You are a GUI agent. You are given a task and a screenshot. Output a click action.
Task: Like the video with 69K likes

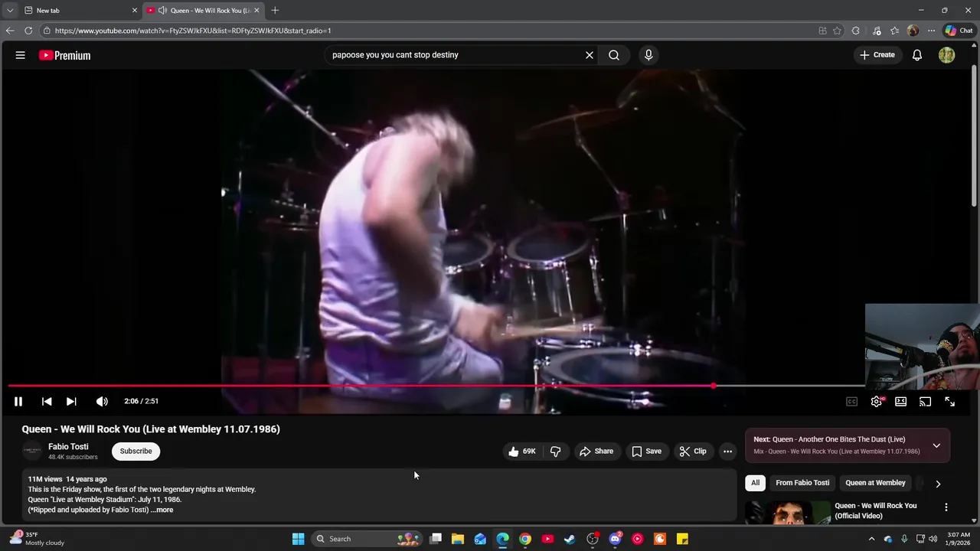click(522, 452)
